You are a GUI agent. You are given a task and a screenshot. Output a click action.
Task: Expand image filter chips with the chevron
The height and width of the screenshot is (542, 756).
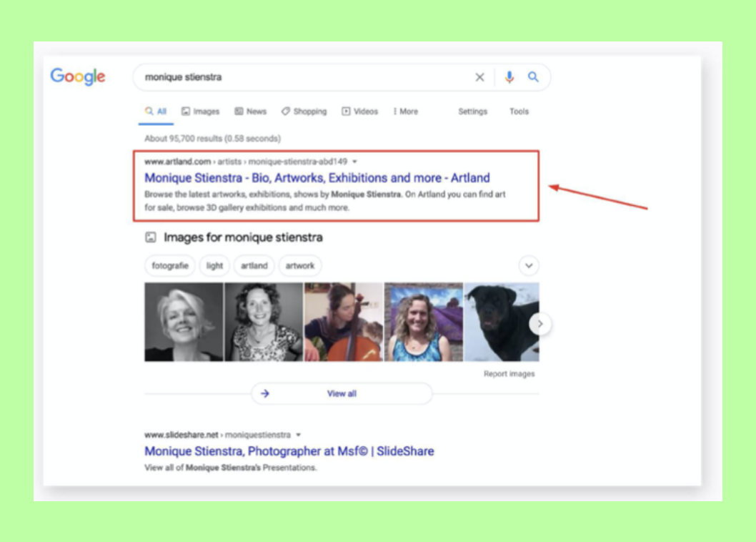pos(529,265)
